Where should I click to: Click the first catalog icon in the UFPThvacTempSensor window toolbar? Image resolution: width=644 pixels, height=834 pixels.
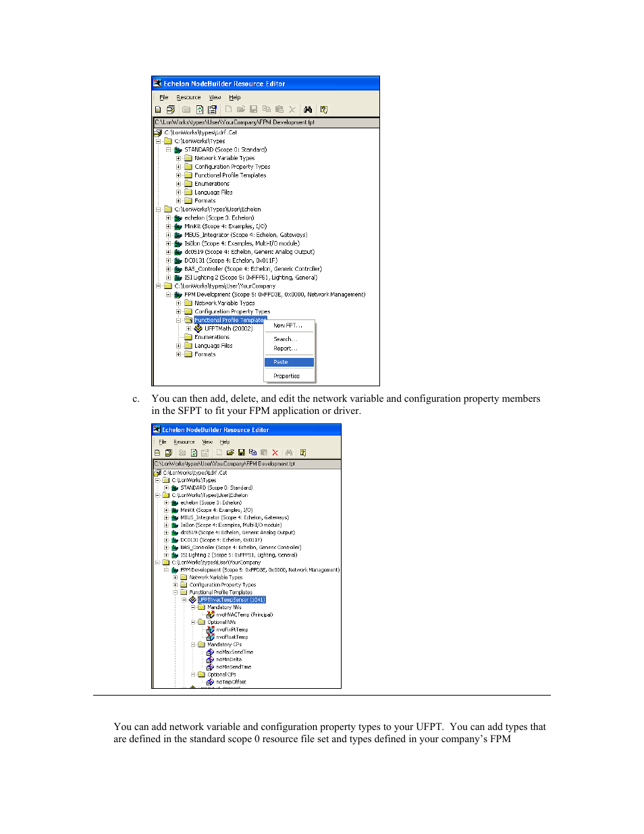(157, 452)
